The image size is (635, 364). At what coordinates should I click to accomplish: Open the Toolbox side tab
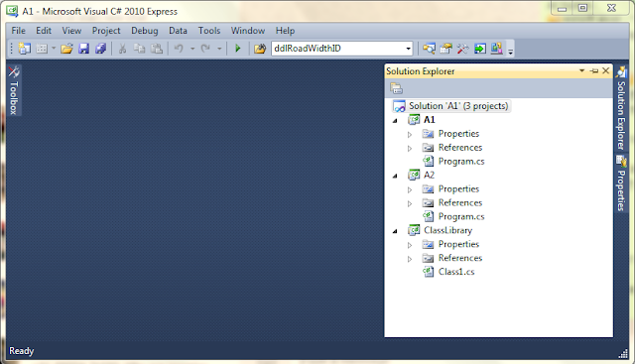coord(14,90)
